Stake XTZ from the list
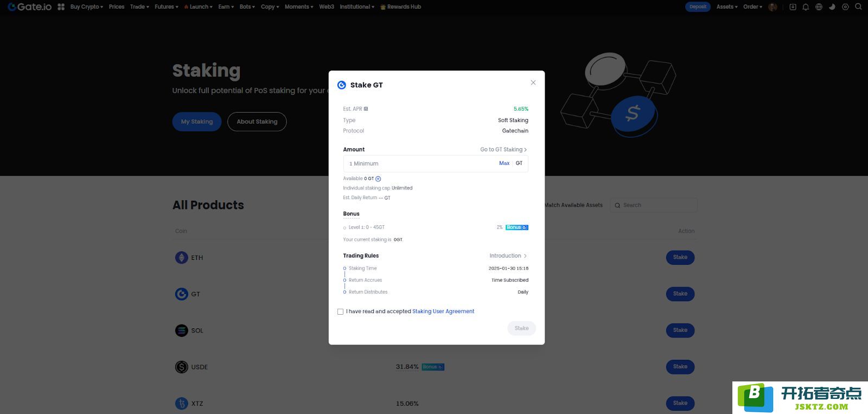The image size is (868, 414). pos(680,403)
